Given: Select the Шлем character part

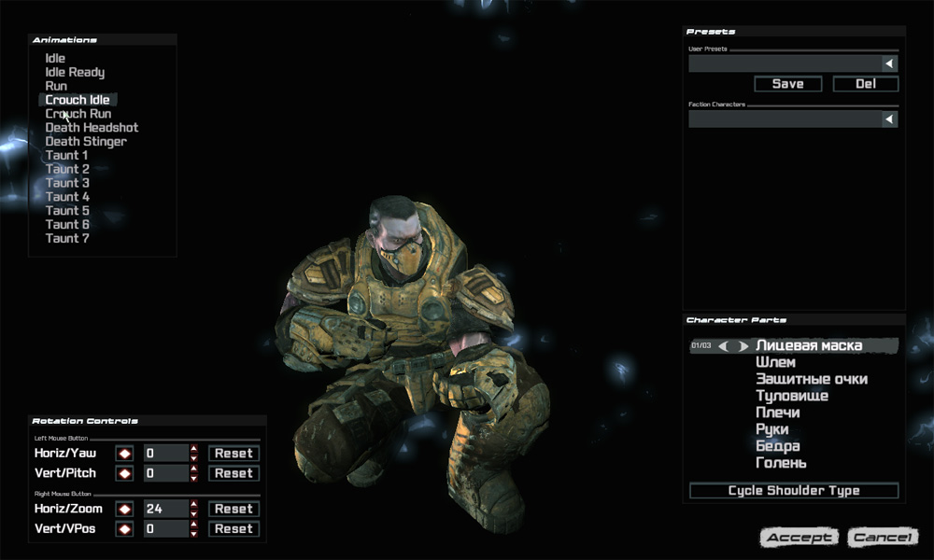Looking at the screenshot, I should (775, 362).
